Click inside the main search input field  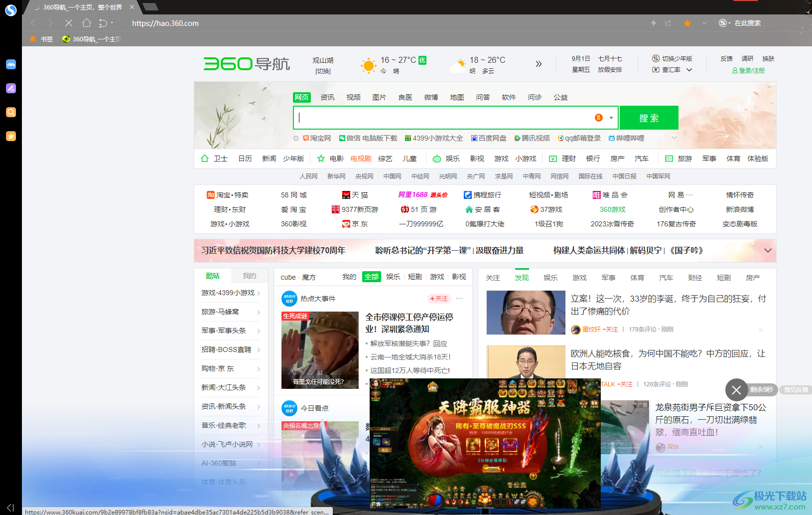(443, 118)
